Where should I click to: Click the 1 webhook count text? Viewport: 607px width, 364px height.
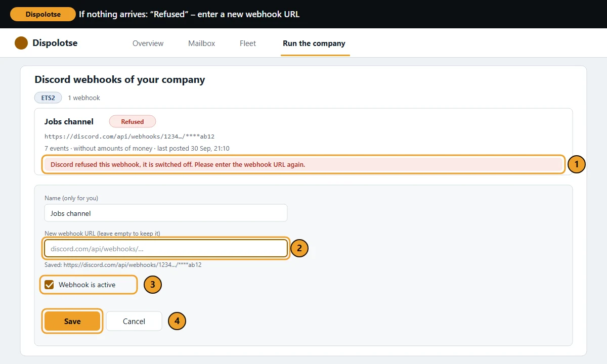point(84,98)
